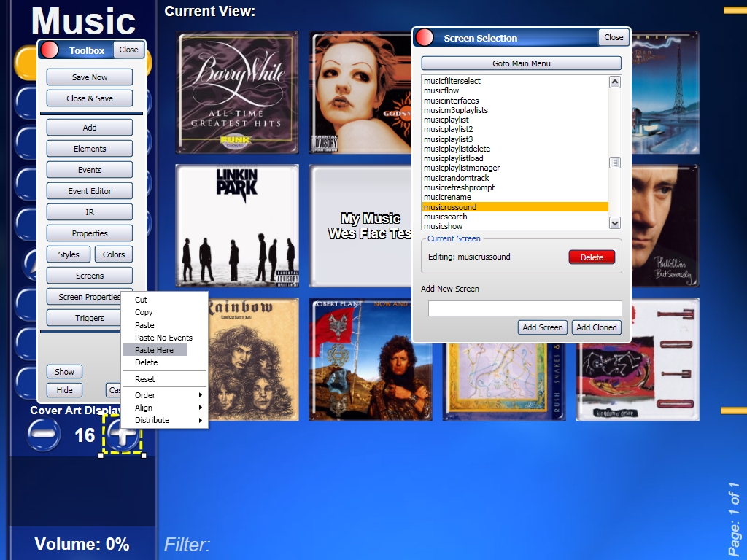Expand the Align submenu
The width and height of the screenshot is (747, 560).
point(164,408)
